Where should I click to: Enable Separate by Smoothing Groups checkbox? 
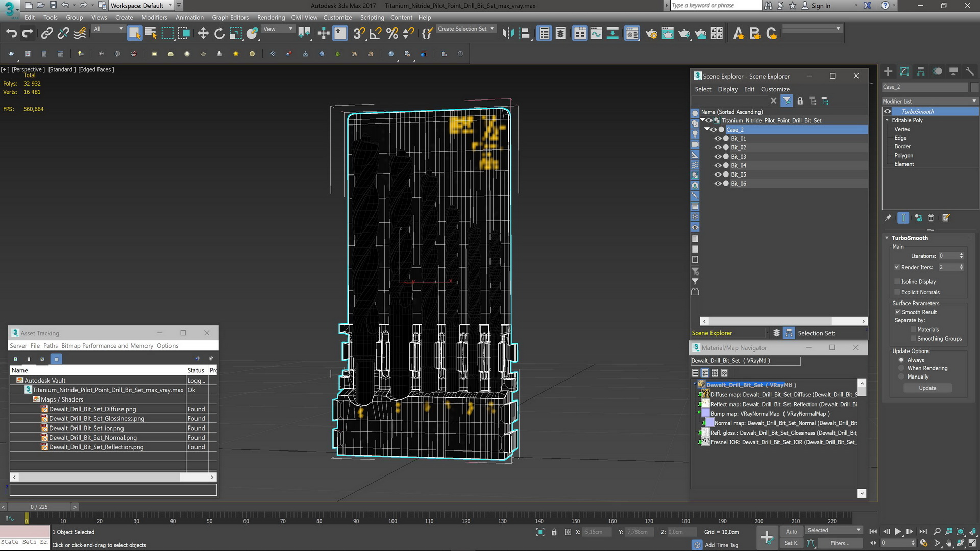pyautogui.click(x=913, y=339)
